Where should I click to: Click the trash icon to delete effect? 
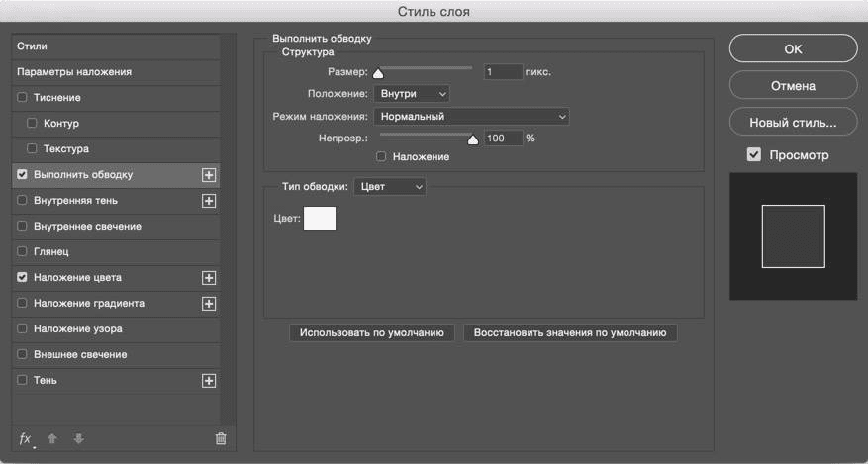[x=221, y=438]
